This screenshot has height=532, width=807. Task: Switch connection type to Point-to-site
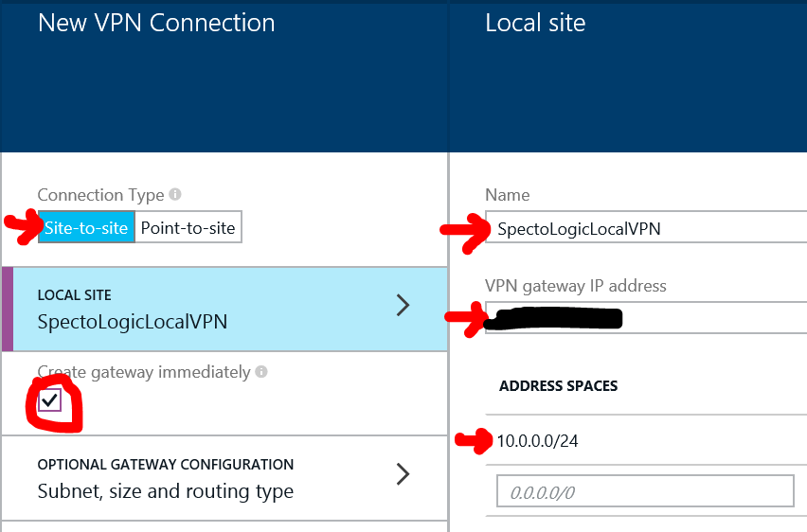coord(188,227)
